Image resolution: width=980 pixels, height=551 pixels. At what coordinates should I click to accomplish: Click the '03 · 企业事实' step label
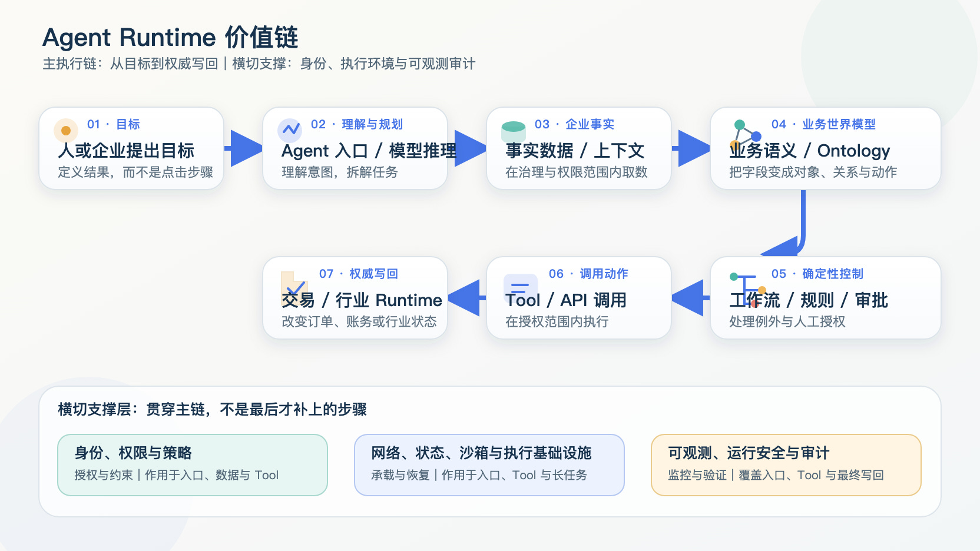click(575, 124)
